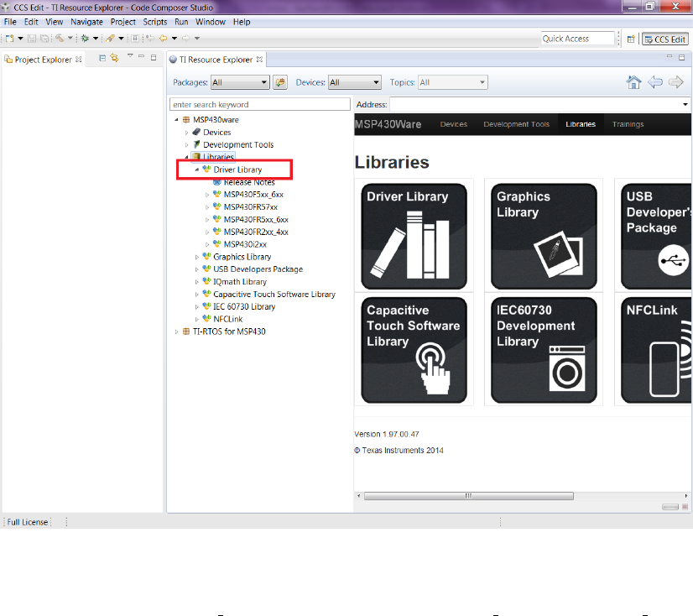The image size is (693, 616).
Task: Click the Save All icon in toolbar
Action: coord(44,38)
